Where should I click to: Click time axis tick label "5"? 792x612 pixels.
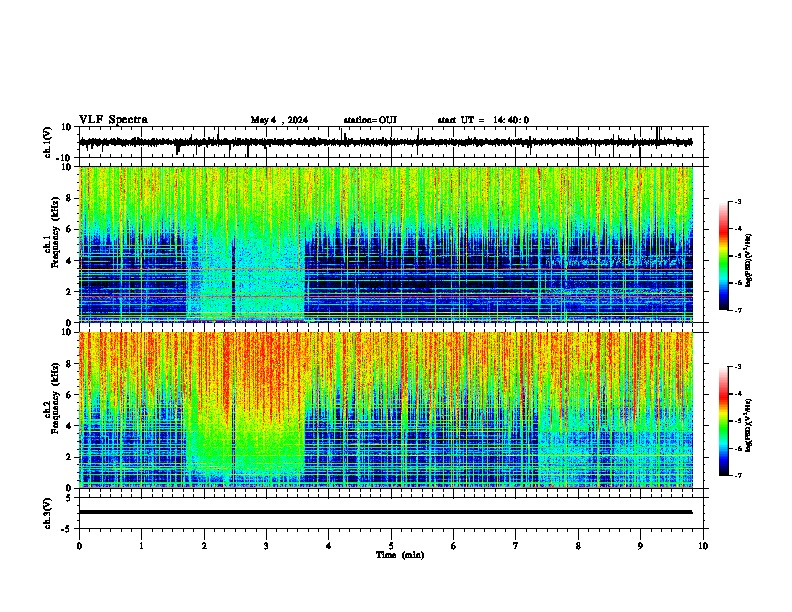click(391, 546)
